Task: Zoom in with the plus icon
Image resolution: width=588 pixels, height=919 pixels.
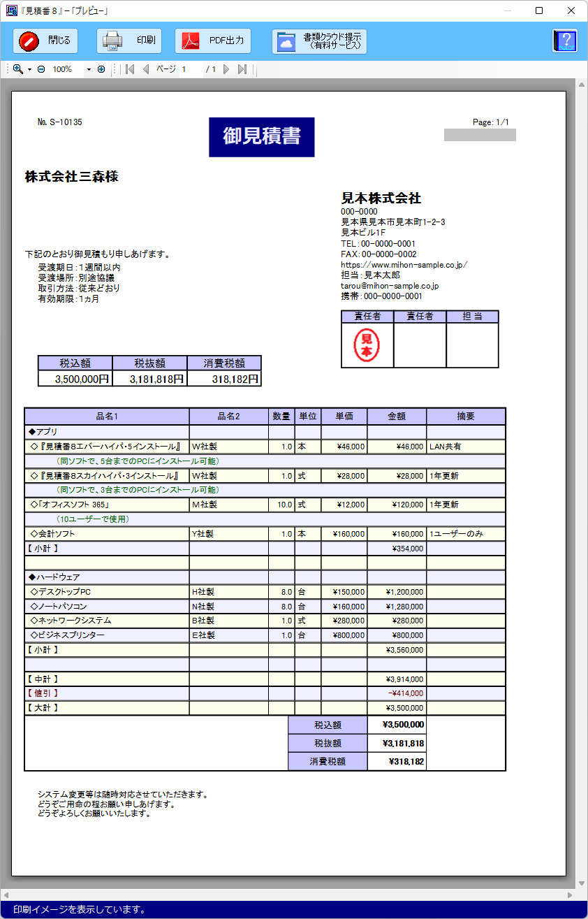Action: point(101,69)
